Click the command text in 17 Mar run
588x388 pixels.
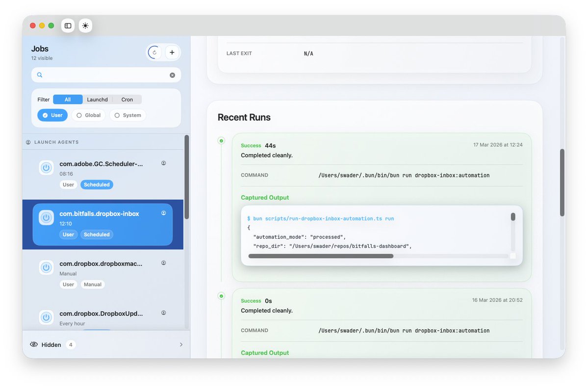point(404,175)
